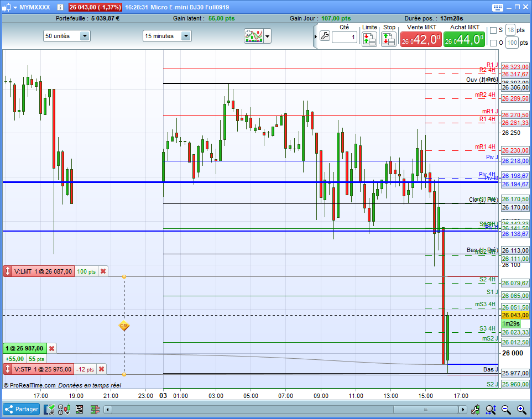Click the limit order line yellow handle
Viewport: 532px width, 419px height.
[124, 277]
